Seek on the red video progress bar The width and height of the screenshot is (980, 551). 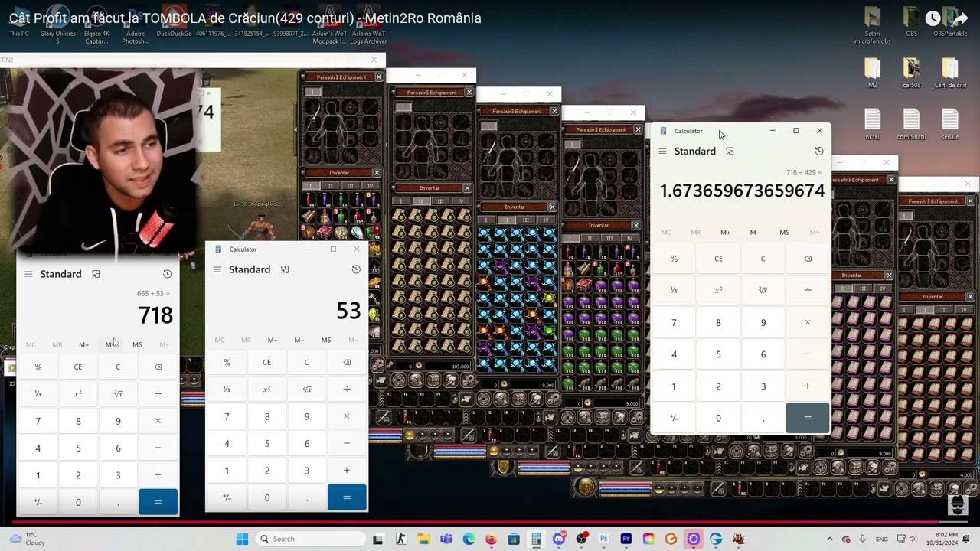pos(490,523)
